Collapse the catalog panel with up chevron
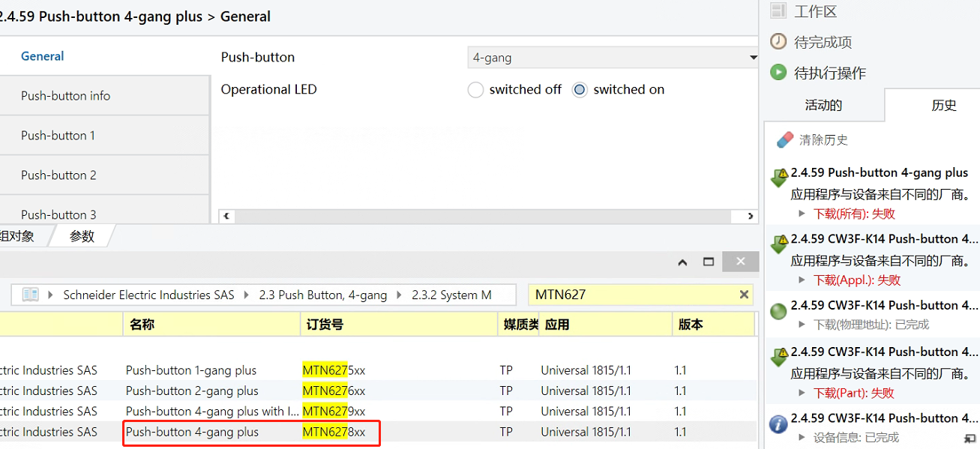980x449 pixels. coord(682,262)
